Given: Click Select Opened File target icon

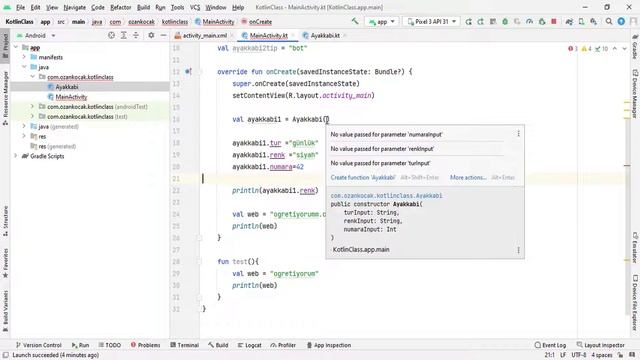Looking at the screenshot, I should [111, 36].
